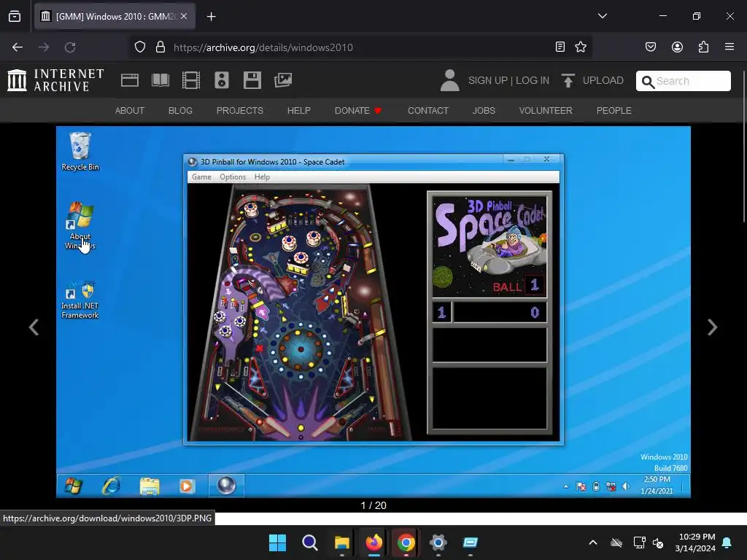Open the muted volume tray icon
Image resolution: width=747 pixels, height=560 pixels.
658,542
